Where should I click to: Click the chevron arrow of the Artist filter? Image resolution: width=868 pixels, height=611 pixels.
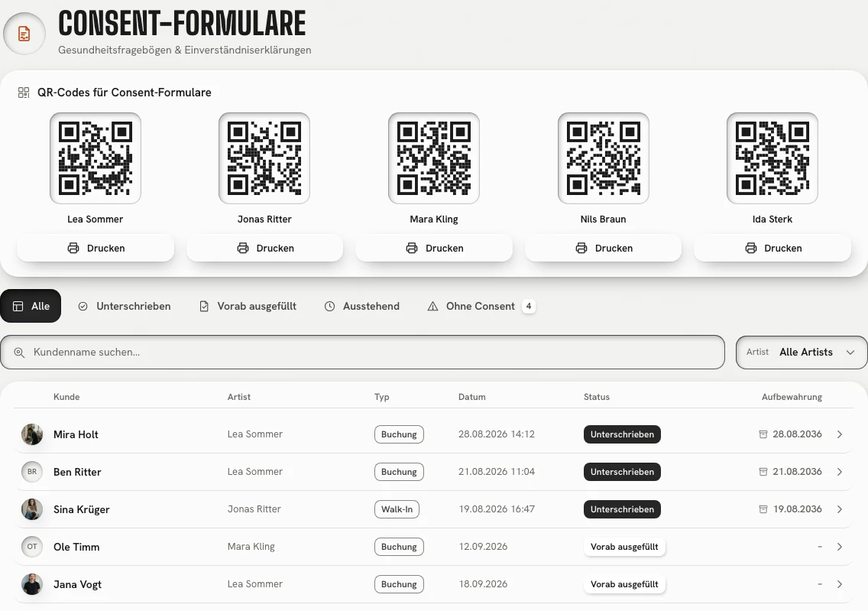click(850, 353)
